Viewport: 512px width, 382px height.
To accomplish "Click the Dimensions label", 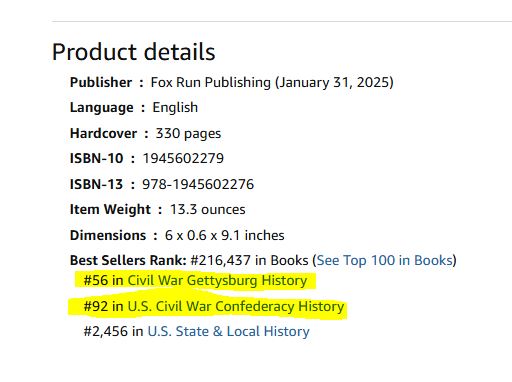I will click(108, 236).
